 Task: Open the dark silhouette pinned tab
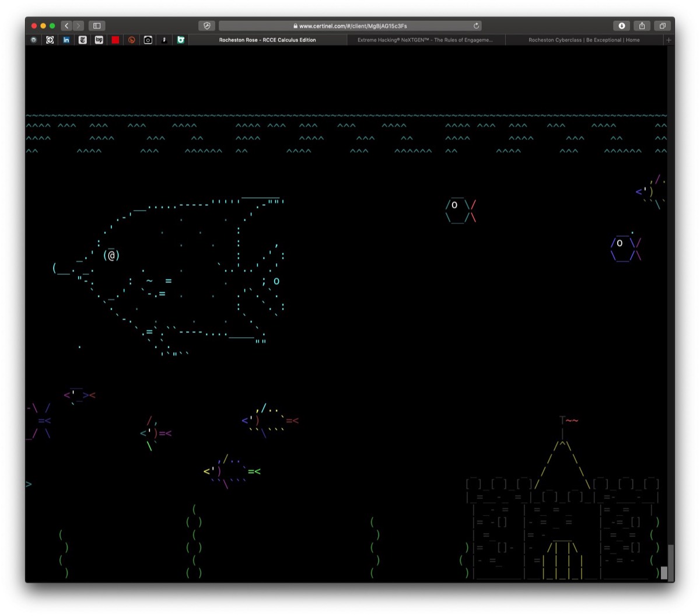[164, 40]
